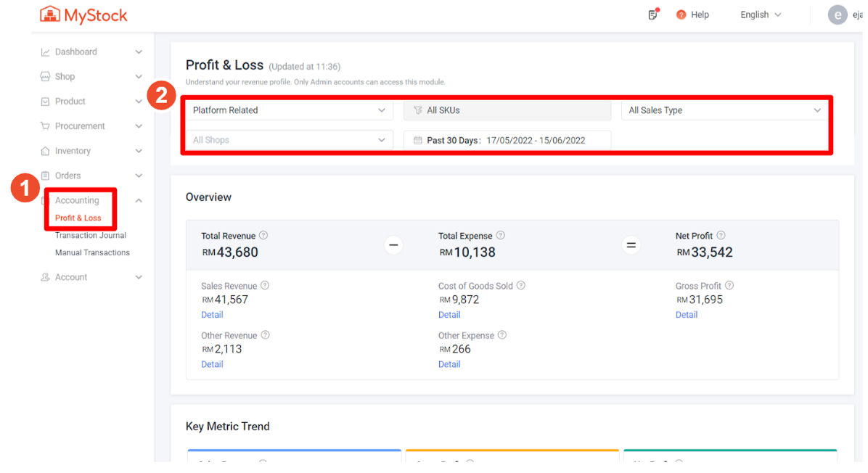Open the notifications notes icon in header
The height and width of the screenshot is (473, 868).
tap(652, 15)
